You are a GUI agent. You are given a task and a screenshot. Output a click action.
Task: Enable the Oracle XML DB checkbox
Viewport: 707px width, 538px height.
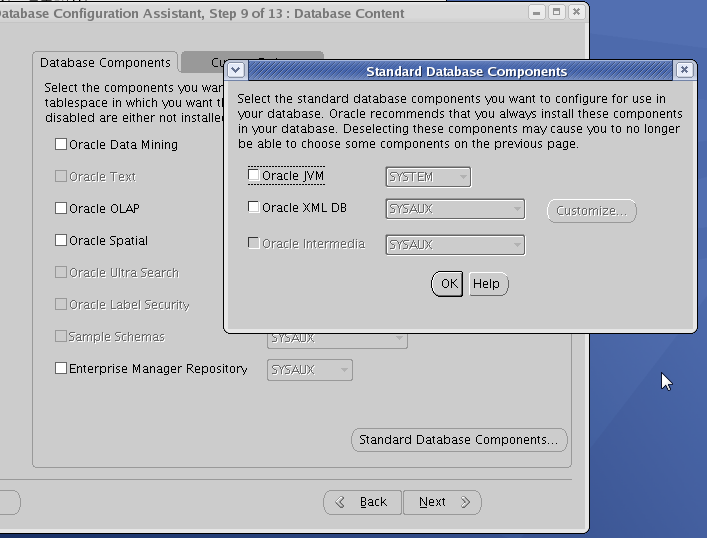coord(254,207)
